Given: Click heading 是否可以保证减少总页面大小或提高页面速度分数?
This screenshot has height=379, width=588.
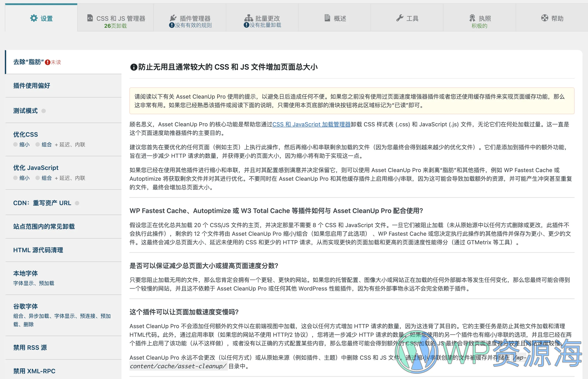Looking at the screenshot, I should [x=204, y=266].
